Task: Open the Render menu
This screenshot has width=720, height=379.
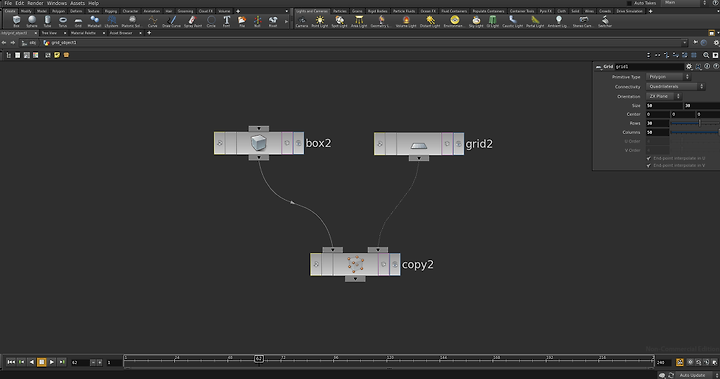Action: pyautogui.click(x=35, y=3)
